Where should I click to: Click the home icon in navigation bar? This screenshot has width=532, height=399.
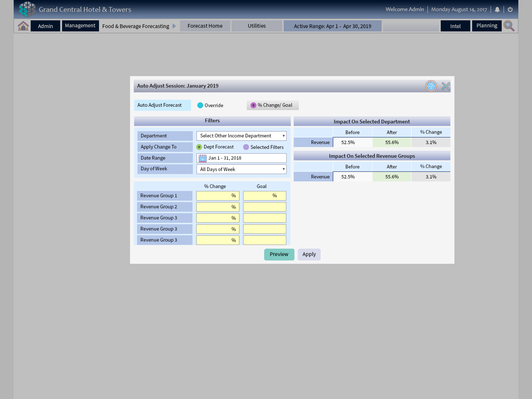(x=23, y=26)
